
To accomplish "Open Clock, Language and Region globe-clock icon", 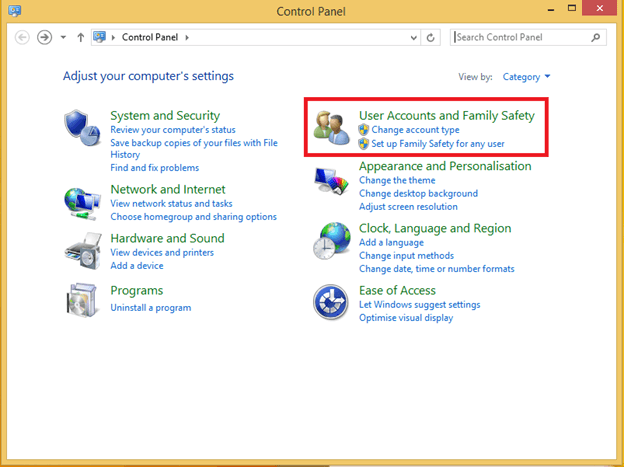I will (332, 240).
